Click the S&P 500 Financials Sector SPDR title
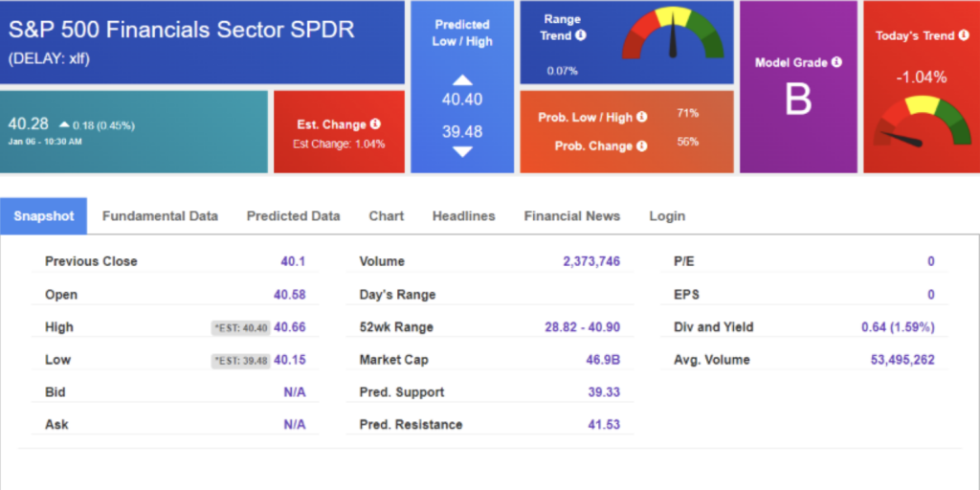The width and height of the screenshot is (980, 490). [181, 30]
